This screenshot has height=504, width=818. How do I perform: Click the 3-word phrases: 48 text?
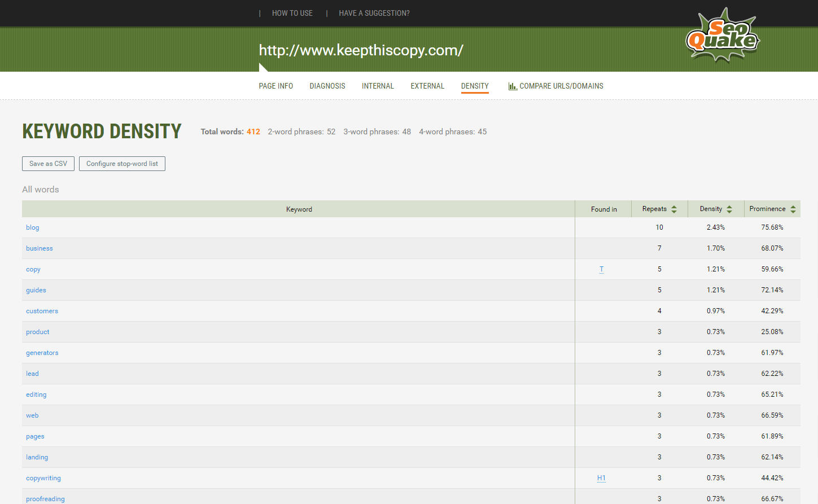[377, 132]
